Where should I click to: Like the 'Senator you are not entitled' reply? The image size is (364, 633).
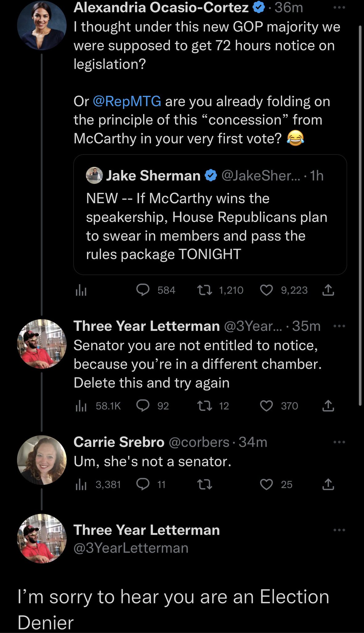266,406
